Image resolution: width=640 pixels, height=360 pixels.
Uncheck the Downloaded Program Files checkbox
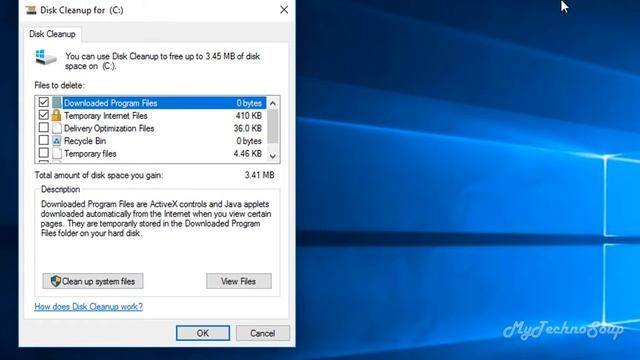click(x=44, y=102)
